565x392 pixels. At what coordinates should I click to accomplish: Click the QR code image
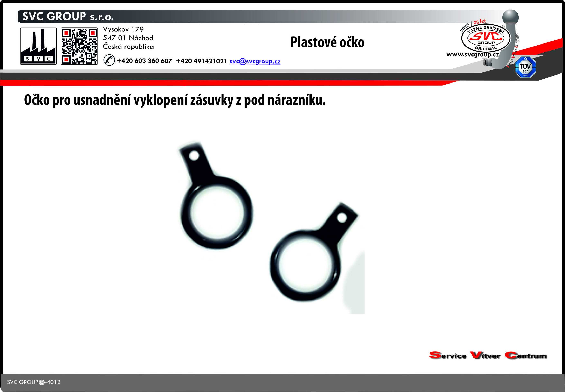[x=79, y=46]
